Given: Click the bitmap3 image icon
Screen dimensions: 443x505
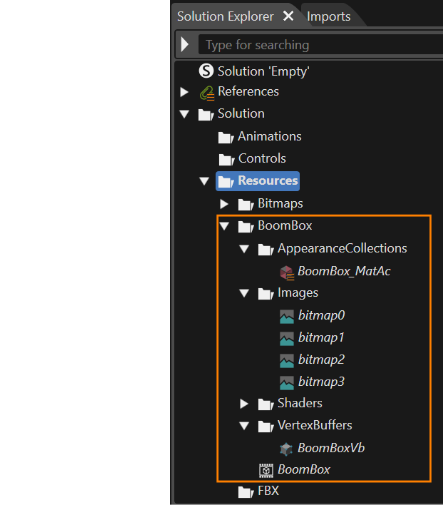Looking at the screenshot, I should [x=287, y=383].
